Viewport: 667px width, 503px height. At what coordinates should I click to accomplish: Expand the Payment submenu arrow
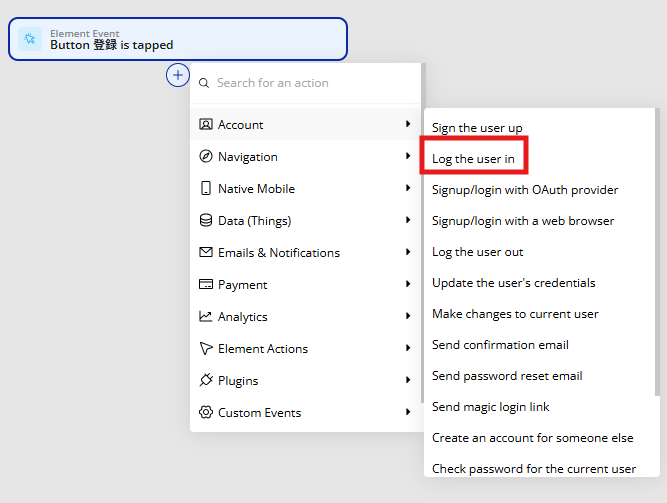(408, 284)
